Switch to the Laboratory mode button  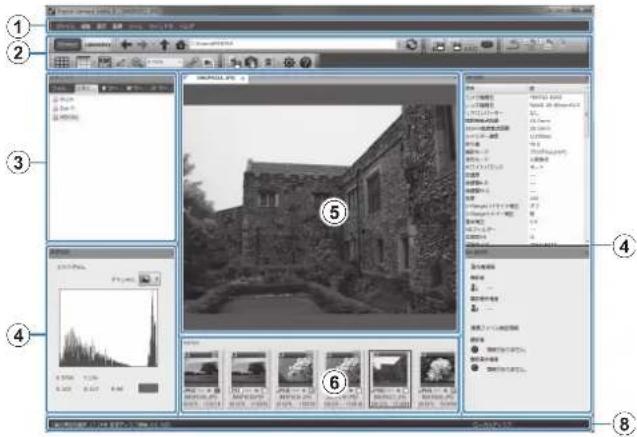[98, 44]
